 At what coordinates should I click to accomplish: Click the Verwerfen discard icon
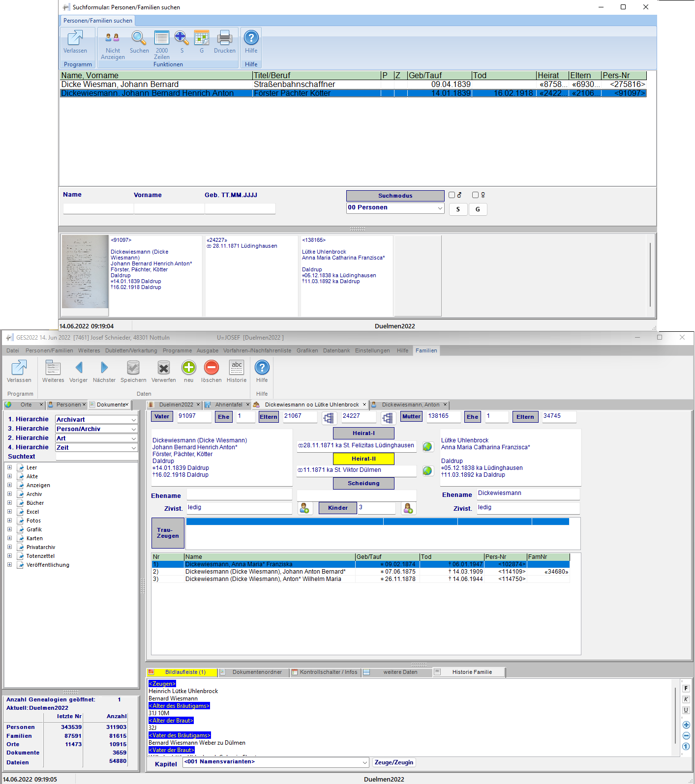163,368
